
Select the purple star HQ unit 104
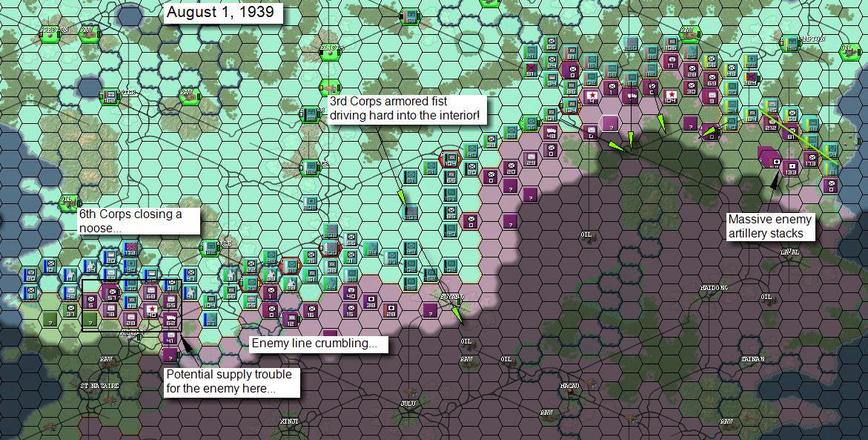[x=670, y=97]
